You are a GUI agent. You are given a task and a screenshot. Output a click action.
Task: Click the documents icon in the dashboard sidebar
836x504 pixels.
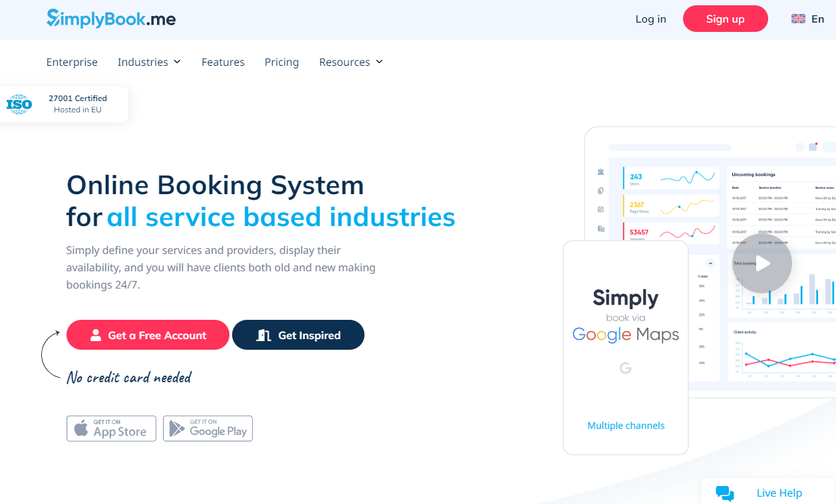(600, 190)
